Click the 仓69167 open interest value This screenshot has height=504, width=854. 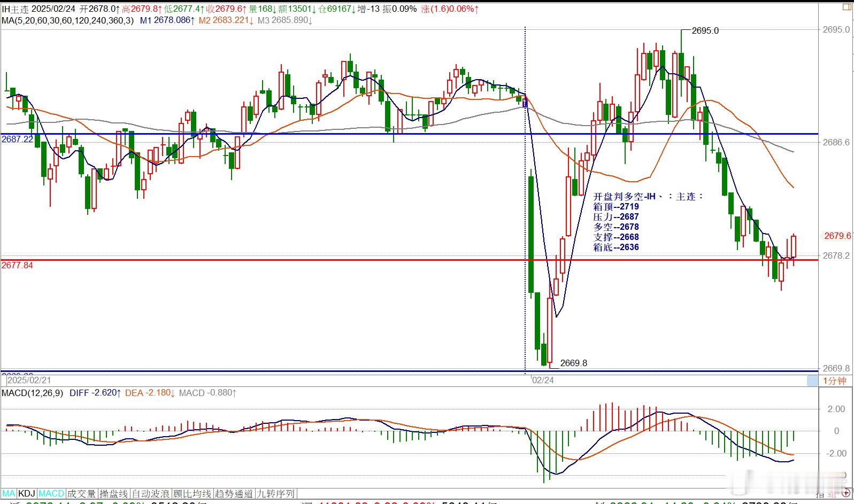(337, 9)
